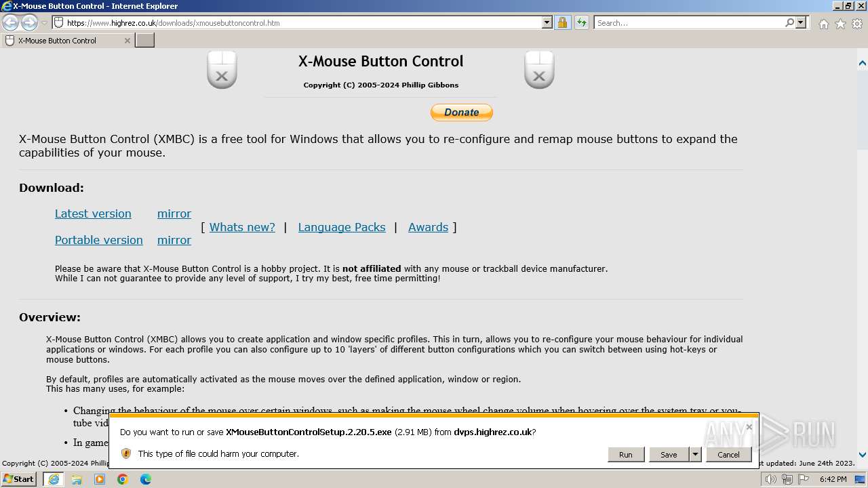The height and width of the screenshot is (488, 868).
Task: Click the X-Mouse Button Control page title
Action: (381, 61)
